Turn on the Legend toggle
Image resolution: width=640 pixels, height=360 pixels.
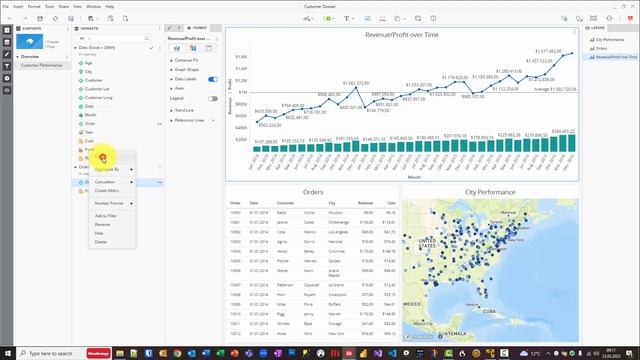coord(213,98)
